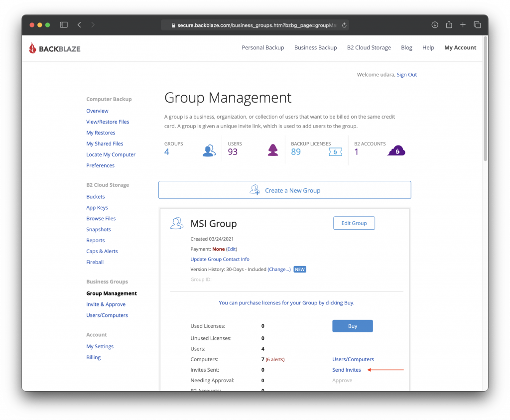
Task: Click the NEW badge
Action: [299, 270]
